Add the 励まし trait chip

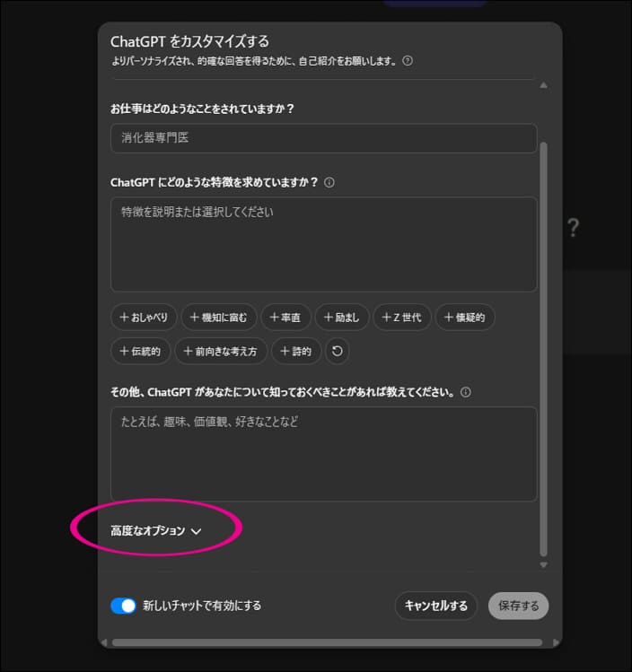point(342,318)
